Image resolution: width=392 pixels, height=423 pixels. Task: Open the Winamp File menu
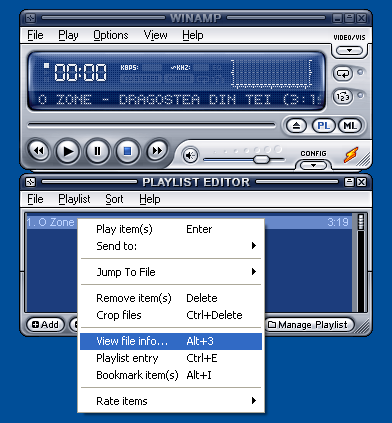pyautogui.click(x=35, y=35)
